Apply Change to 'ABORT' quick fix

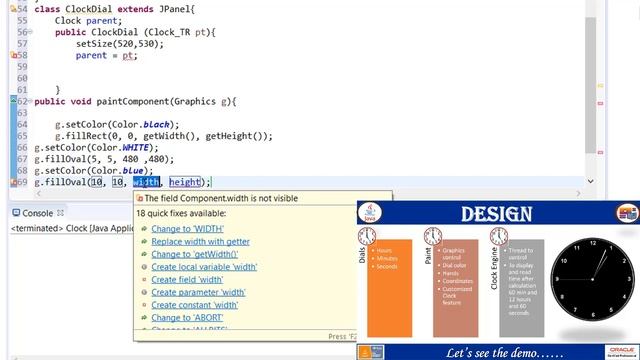tap(187, 318)
